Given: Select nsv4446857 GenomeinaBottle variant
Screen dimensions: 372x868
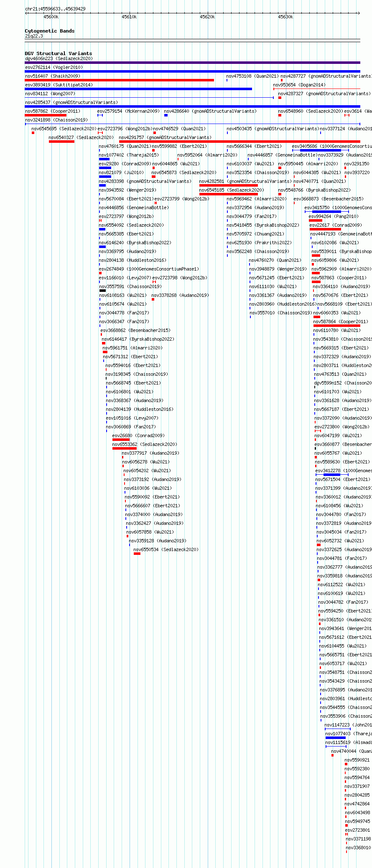Looking at the screenshot, I should pos(282,155).
